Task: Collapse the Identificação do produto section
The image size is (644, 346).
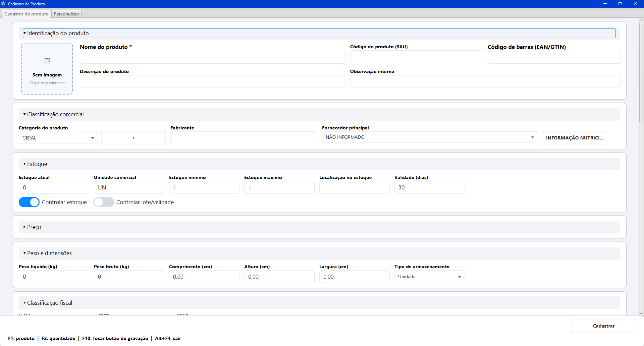Action: coord(319,33)
